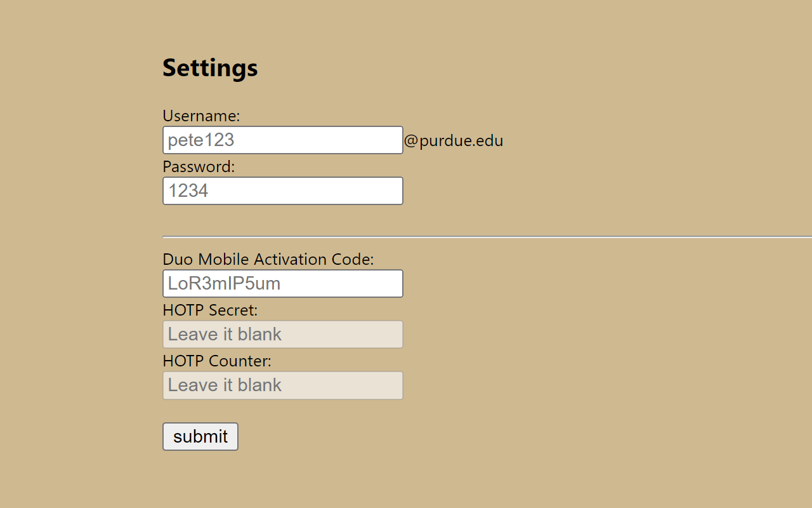This screenshot has height=508, width=812.
Task: Click the 'Username:' label text
Action: pyautogui.click(x=201, y=116)
